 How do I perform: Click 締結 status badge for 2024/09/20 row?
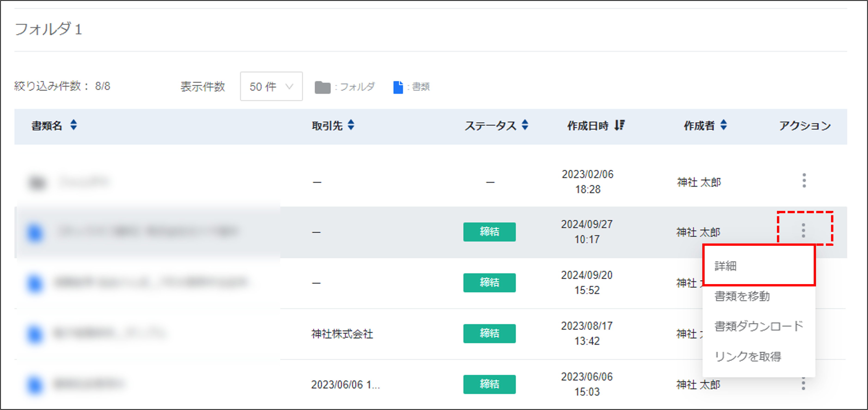pos(489,283)
